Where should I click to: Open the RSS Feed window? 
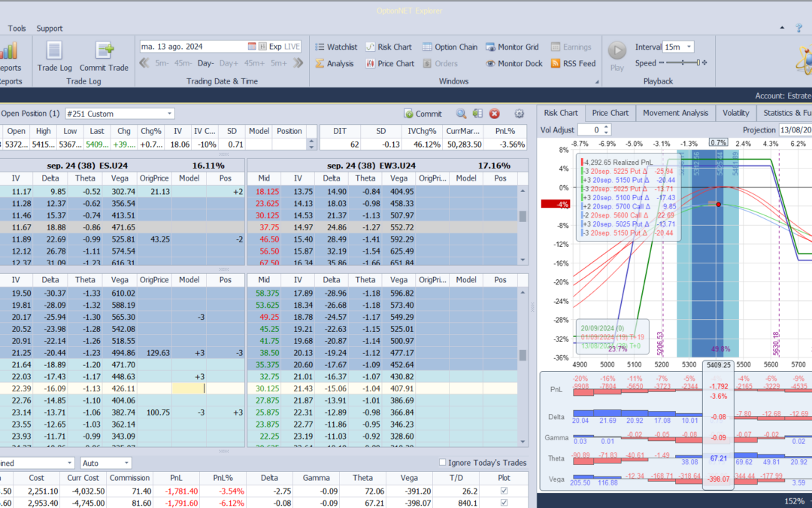click(573, 63)
